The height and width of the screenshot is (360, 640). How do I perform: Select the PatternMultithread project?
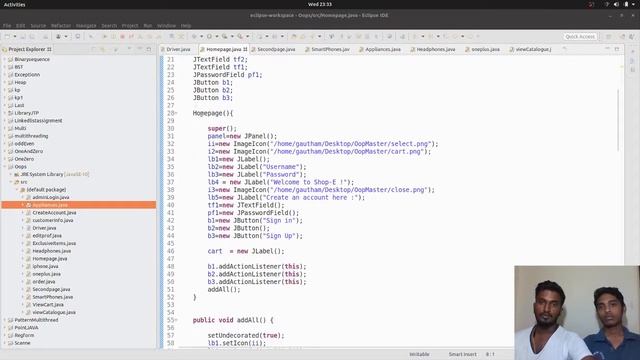tap(36, 320)
